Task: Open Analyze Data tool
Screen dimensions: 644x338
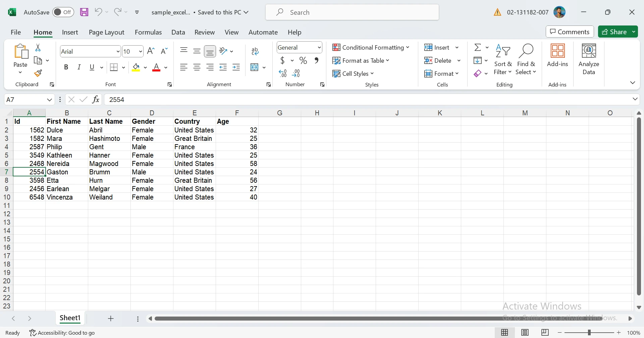Action: pyautogui.click(x=589, y=59)
